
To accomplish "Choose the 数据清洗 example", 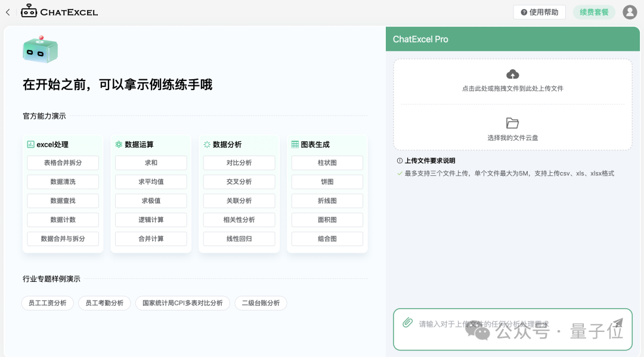I will tap(63, 182).
